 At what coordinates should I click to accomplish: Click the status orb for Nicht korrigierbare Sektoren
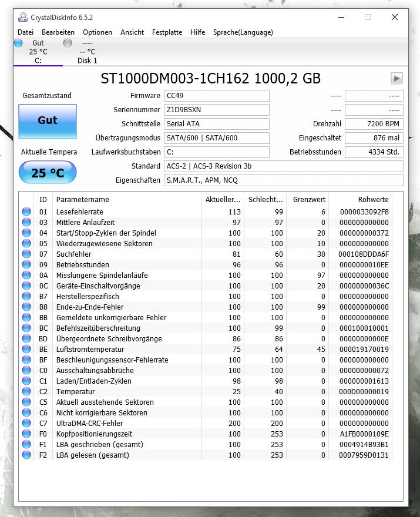[26, 412]
